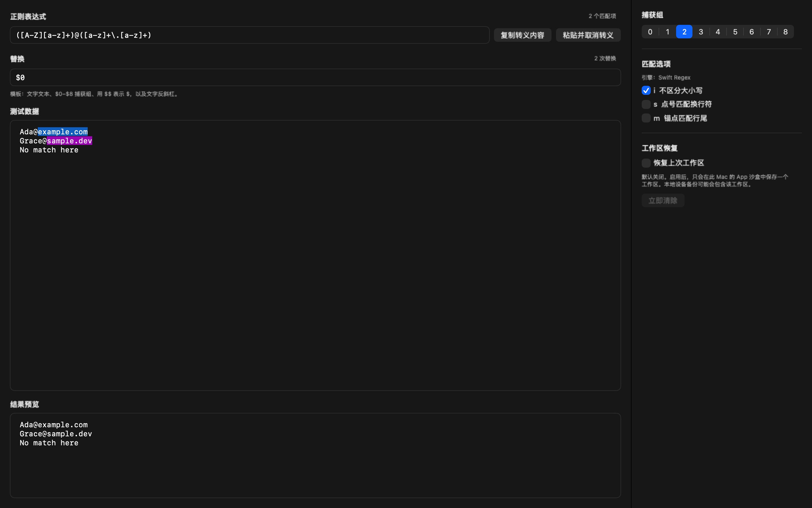Click the '引擎: Swift Regex' label

click(666, 78)
